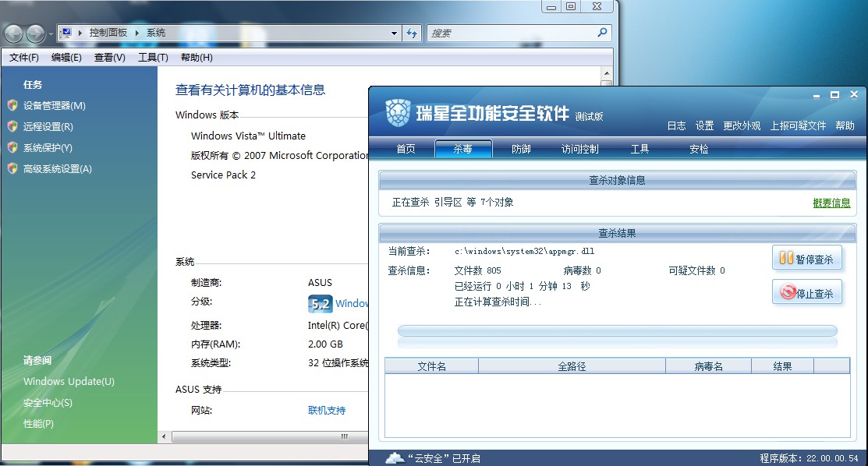Image resolution: width=868 pixels, height=466 pixels.
Task: Click the magnifier icon in search box
Action: pos(602,33)
